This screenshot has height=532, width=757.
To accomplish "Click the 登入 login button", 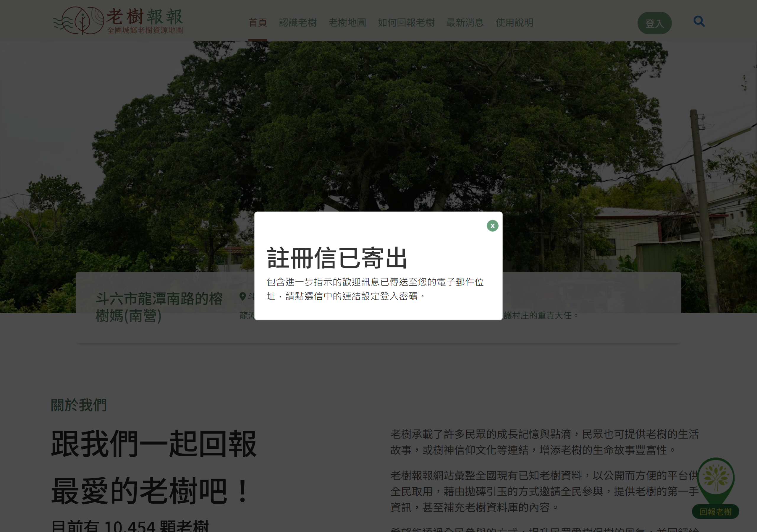I will click(x=654, y=23).
